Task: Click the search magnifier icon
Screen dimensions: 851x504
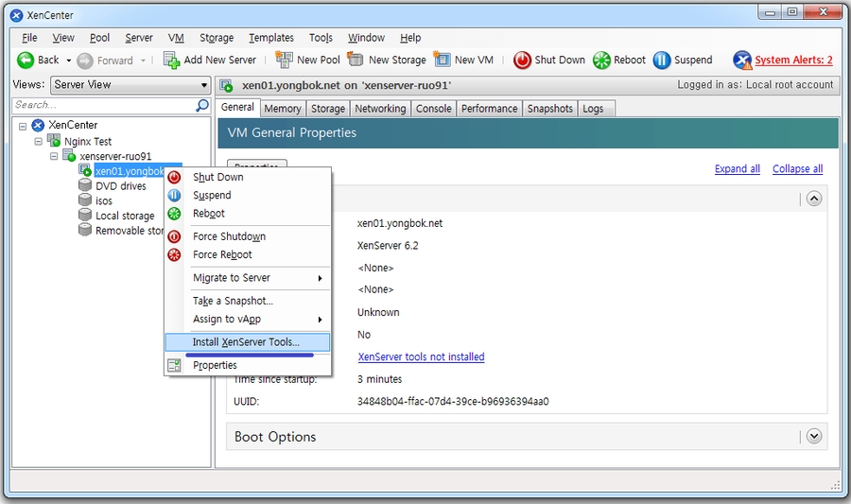Action: click(x=202, y=105)
